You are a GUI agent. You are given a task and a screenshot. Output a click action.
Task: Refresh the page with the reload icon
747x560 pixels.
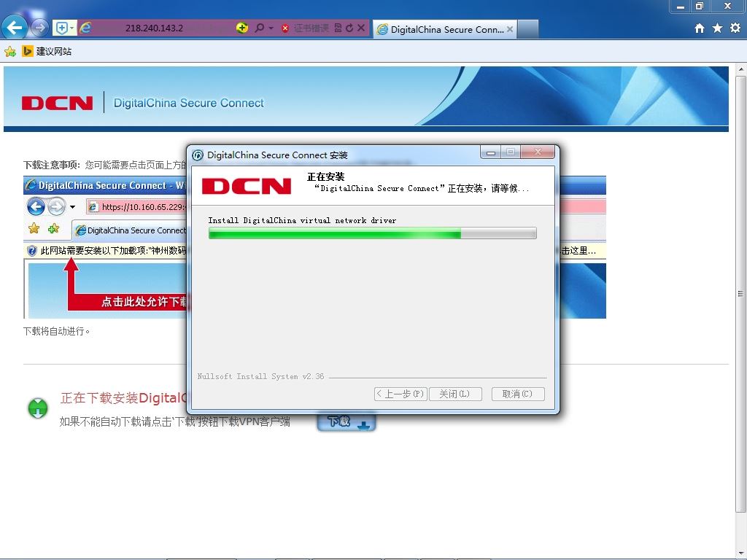(x=349, y=28)
